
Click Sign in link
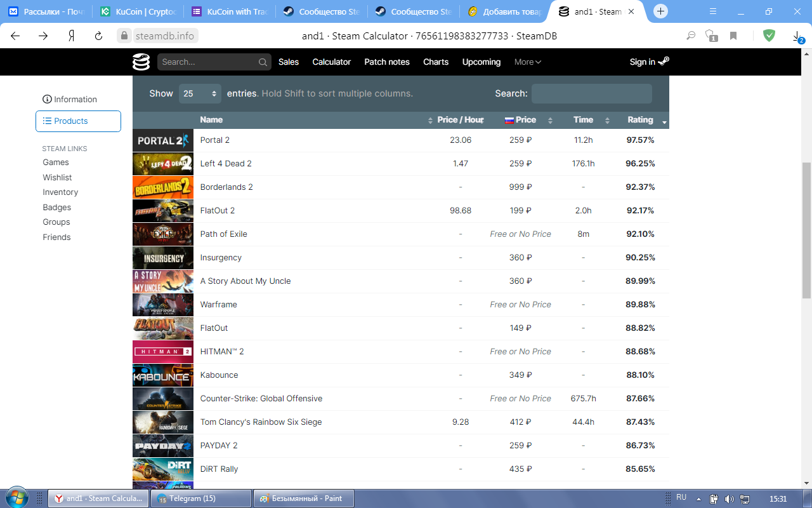(649, 62)
